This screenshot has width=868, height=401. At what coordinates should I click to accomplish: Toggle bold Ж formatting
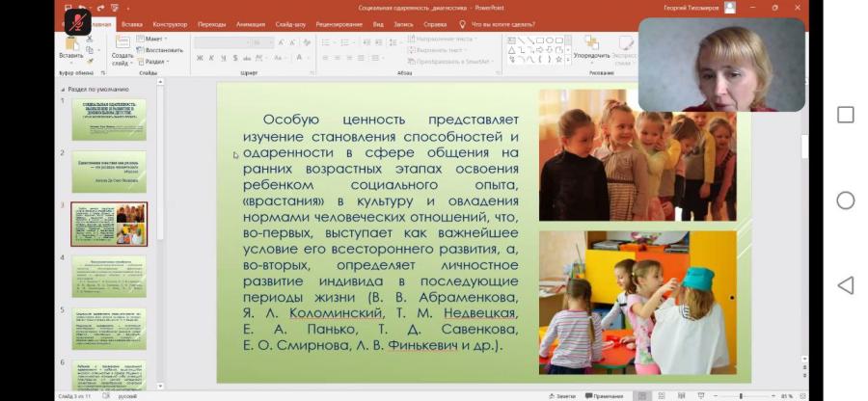[x=200, y=58]
